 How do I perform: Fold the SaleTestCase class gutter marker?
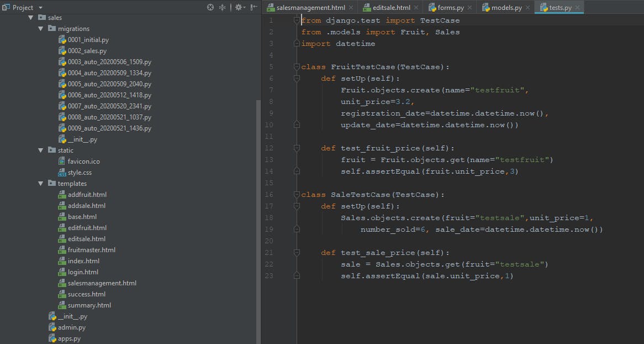297,195
